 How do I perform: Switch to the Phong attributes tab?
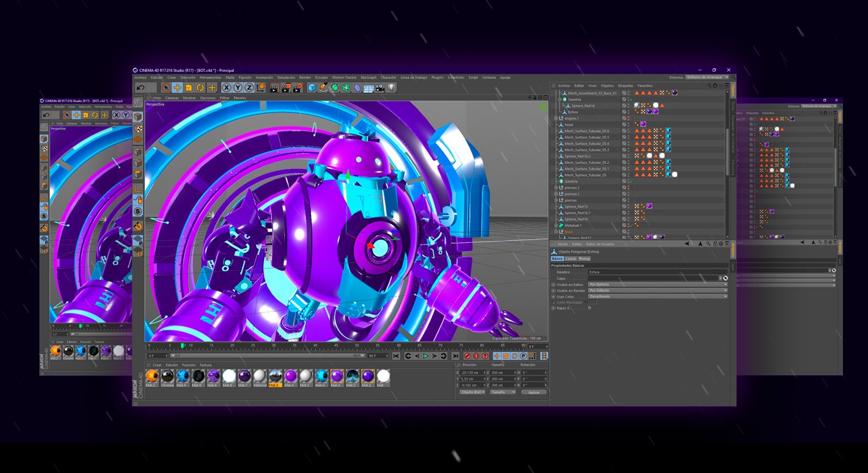(584, 259)
